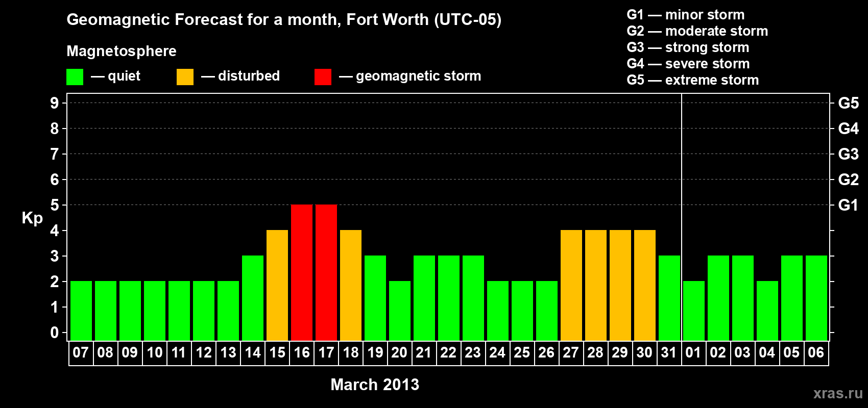This screenshot has height=408, width=868.
Task: Click the '— disturbed' legend text
Action: coord(240,76)
